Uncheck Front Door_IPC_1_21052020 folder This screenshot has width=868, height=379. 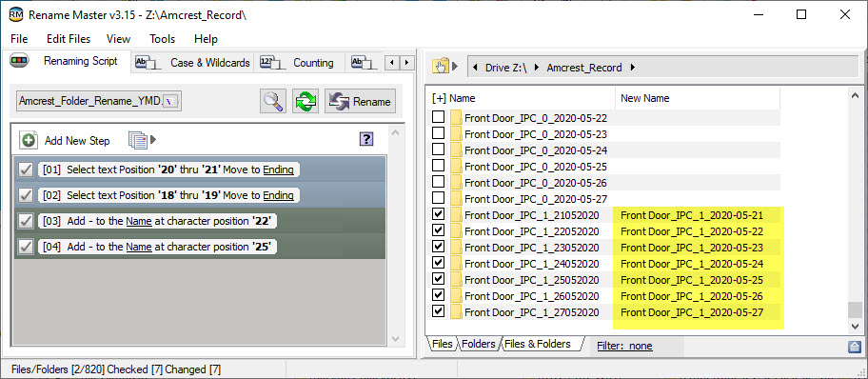click(438, 214)
